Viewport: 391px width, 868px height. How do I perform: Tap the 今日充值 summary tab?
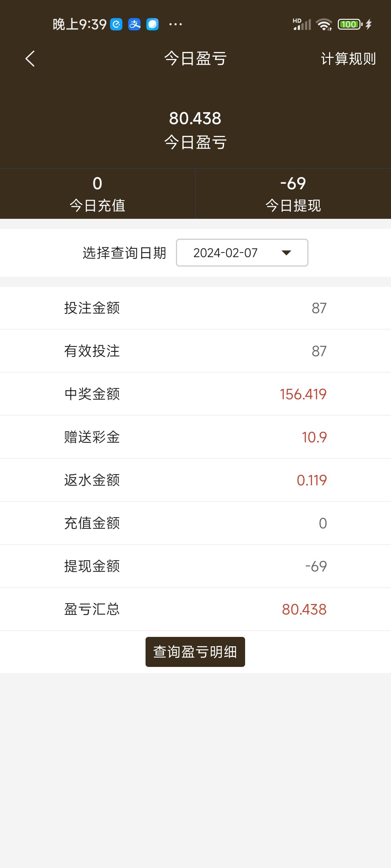click(x=97, y=194)
